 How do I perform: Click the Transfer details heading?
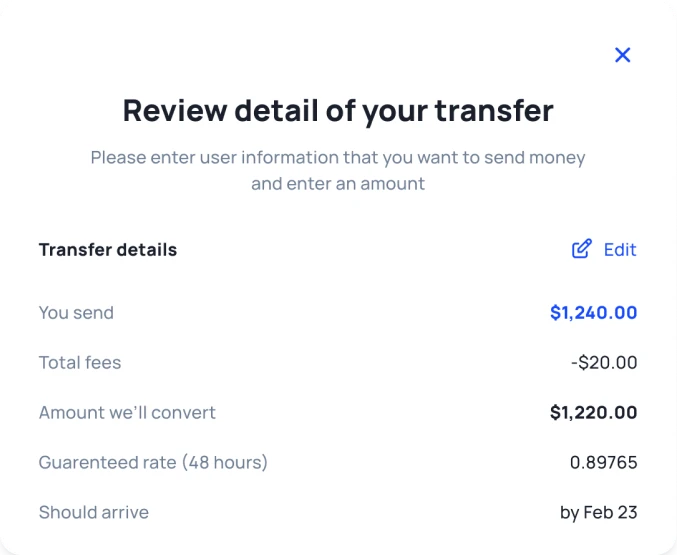tap(108, 250)
